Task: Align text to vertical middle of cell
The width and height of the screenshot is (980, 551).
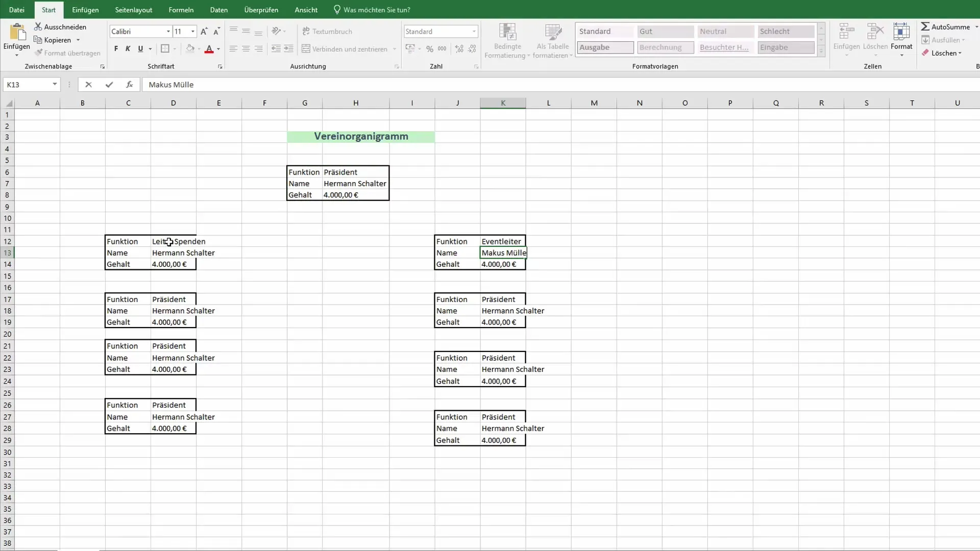Action: 246,31
